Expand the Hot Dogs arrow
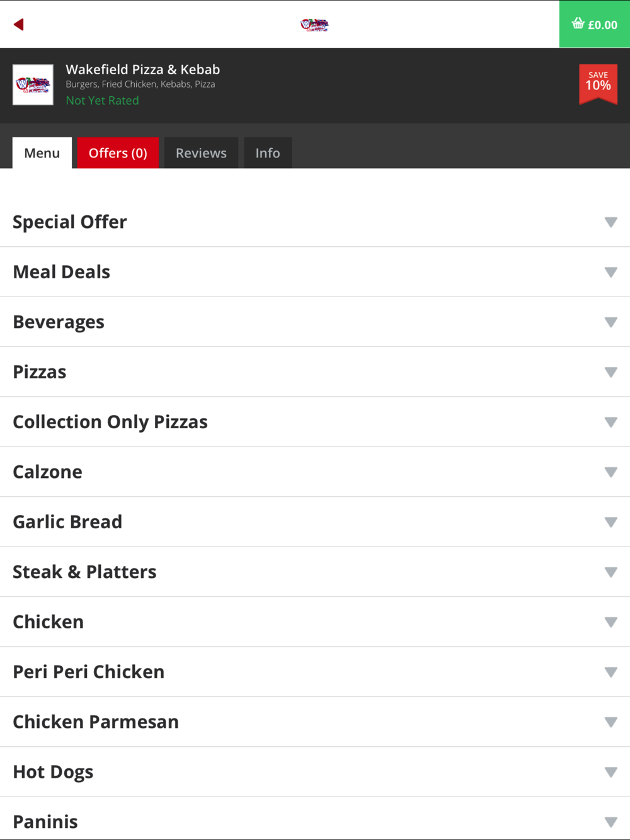This screenshot has height=840, width=630. [x=610, y=772]
